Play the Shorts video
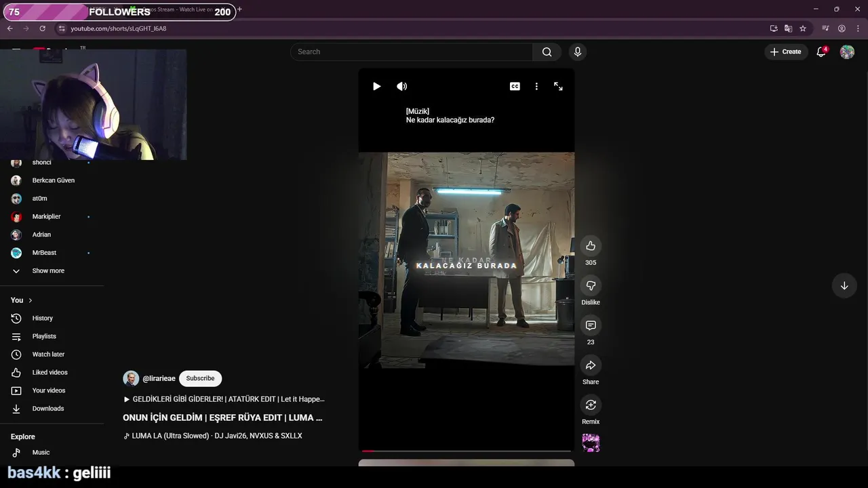868x488 pixels. point(376,86)
